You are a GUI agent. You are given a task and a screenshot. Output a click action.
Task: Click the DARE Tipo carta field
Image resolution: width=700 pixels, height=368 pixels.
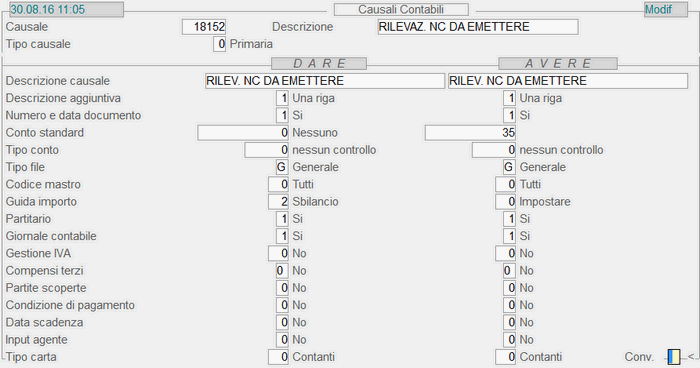278,357
